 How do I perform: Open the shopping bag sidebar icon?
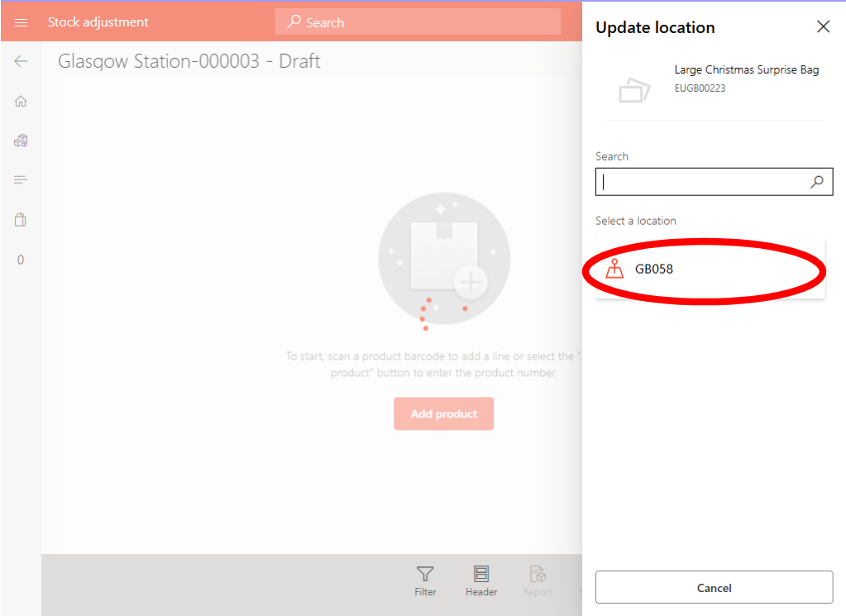coord(21,220)
